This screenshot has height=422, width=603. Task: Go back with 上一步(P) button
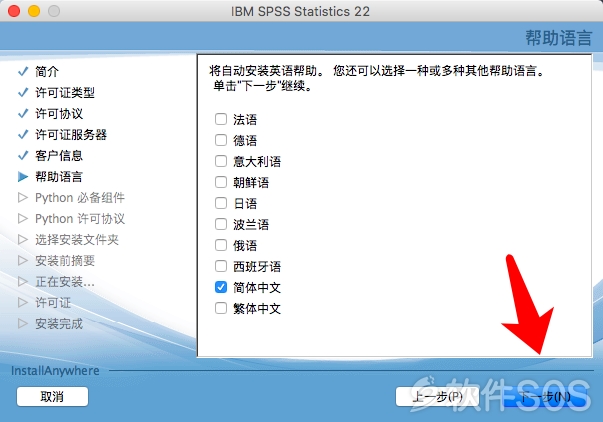(x=437, y=396)
